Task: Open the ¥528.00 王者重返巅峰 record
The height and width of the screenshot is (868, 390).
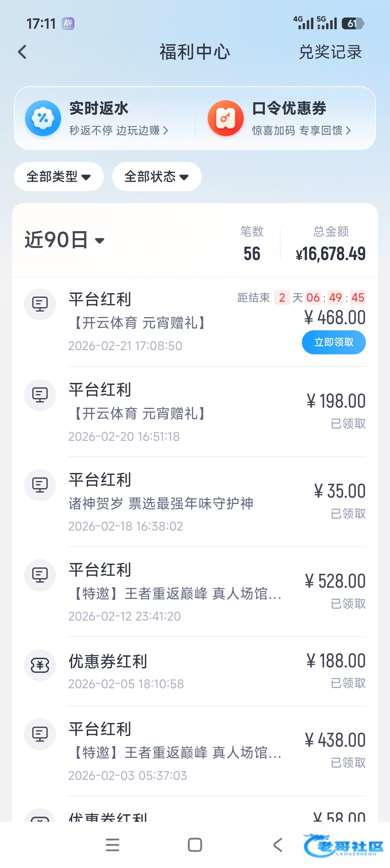Action: pos(215,592)
